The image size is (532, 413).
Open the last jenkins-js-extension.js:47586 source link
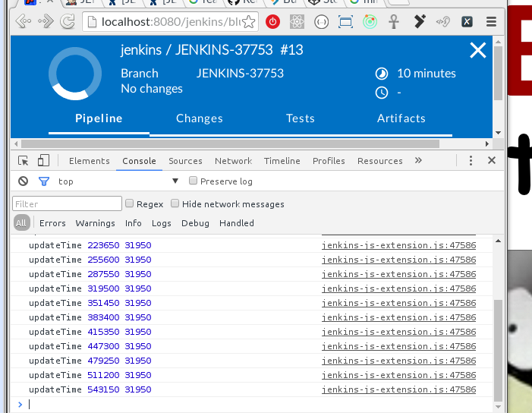click(398, 389)
